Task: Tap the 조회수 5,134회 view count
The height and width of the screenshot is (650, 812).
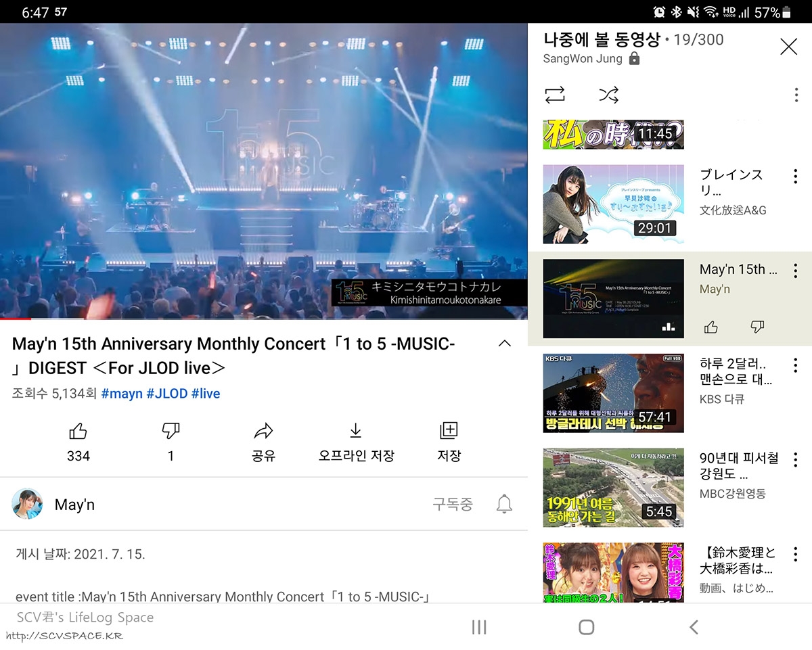Action: coord(54,394)
